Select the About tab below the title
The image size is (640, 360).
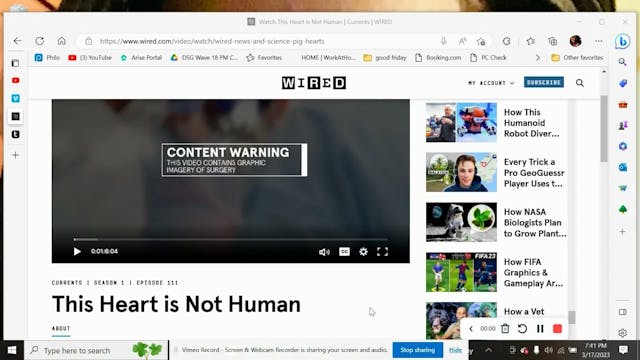pos(61,329)
